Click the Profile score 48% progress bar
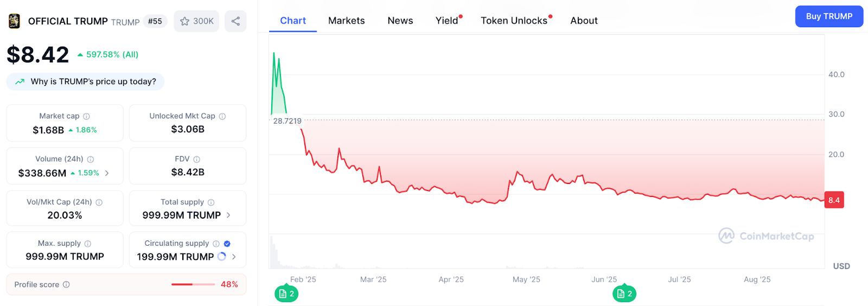The image size is (868, 306). point(193,284)
